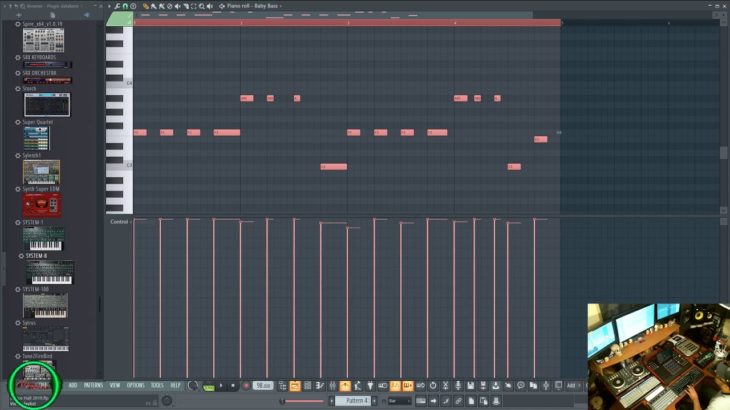Click the tempo display field
This screenshot has width=730, height=410.
(x=263, y=385)
